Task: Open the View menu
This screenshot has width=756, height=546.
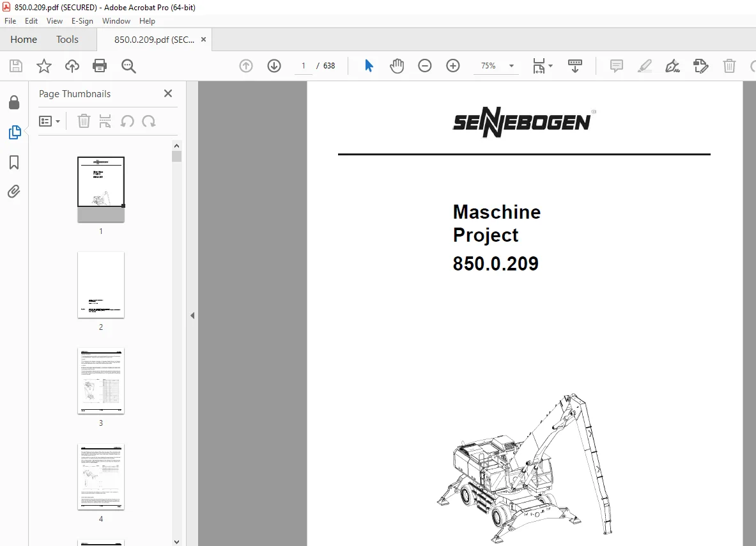Action: pyautogui.click(x=54, y=20)
